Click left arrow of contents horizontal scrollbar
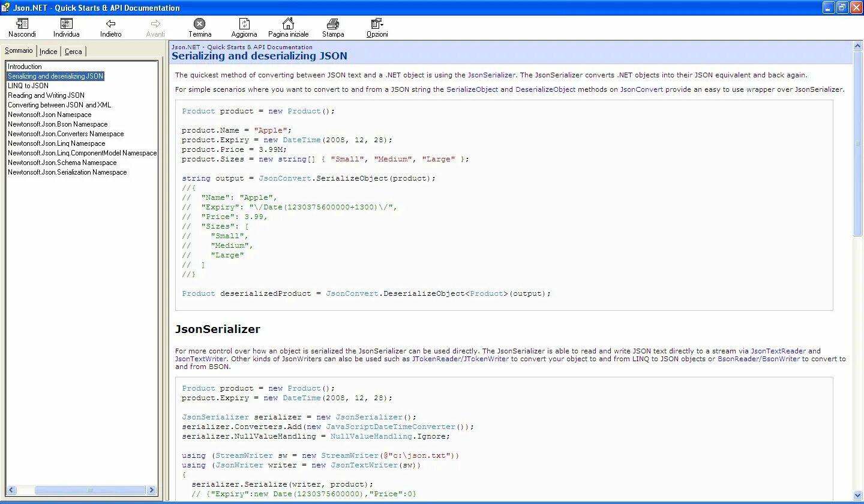 pos(11,490)
